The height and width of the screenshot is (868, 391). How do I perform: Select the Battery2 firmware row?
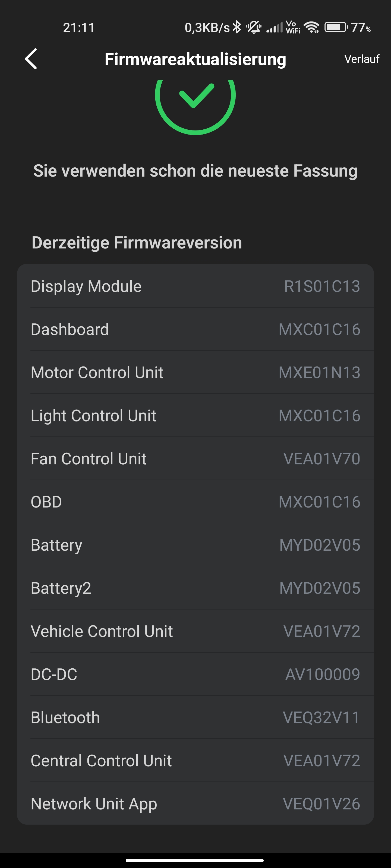click(x=195, y=588)
